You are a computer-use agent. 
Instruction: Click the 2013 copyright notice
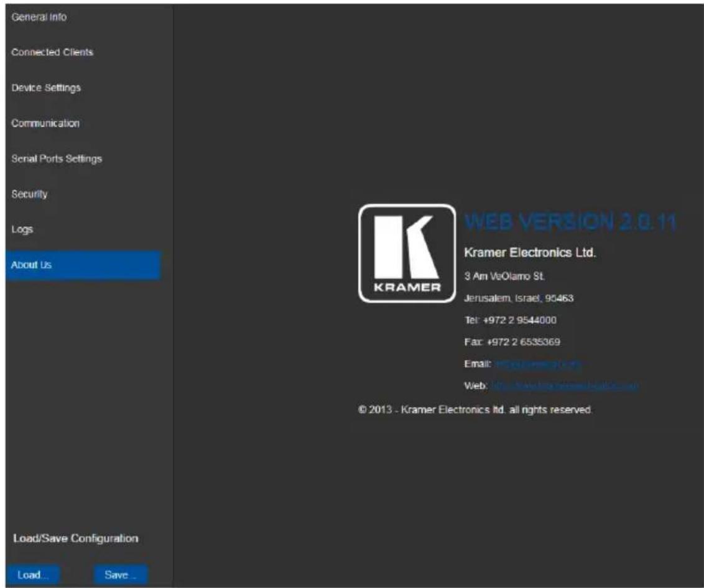475,410
